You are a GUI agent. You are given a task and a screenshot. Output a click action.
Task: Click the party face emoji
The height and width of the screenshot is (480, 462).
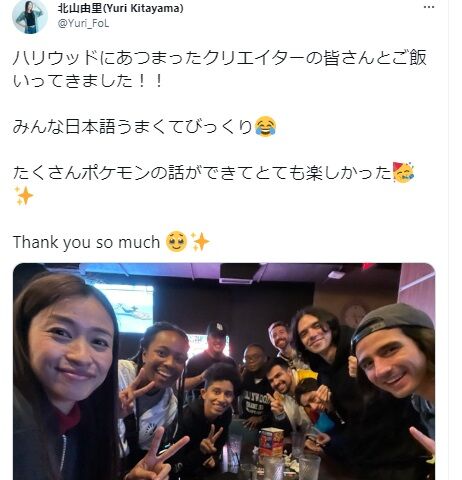pos(403,172)
